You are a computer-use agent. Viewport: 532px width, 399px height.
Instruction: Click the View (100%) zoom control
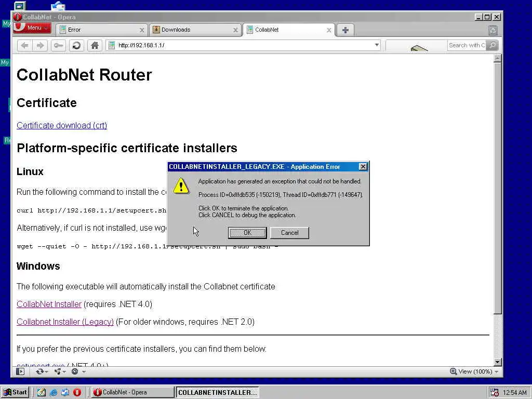(x=471, y=371)
